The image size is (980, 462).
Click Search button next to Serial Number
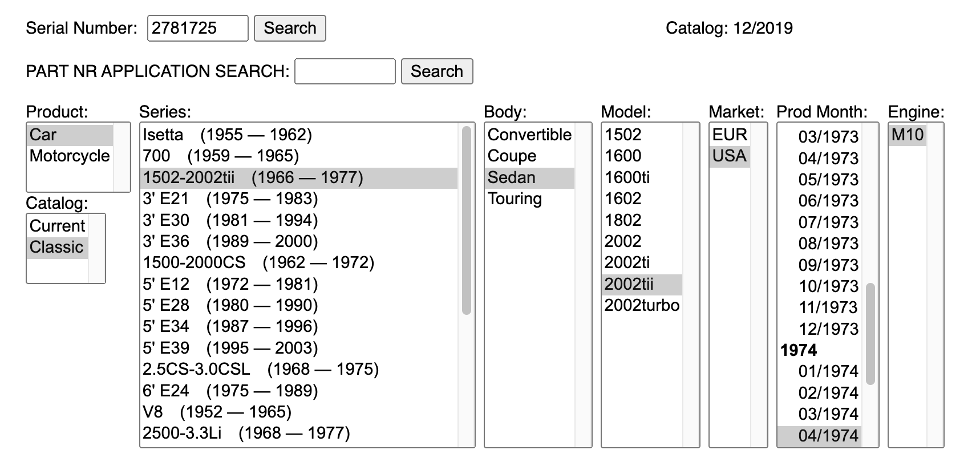pos(289,29)
